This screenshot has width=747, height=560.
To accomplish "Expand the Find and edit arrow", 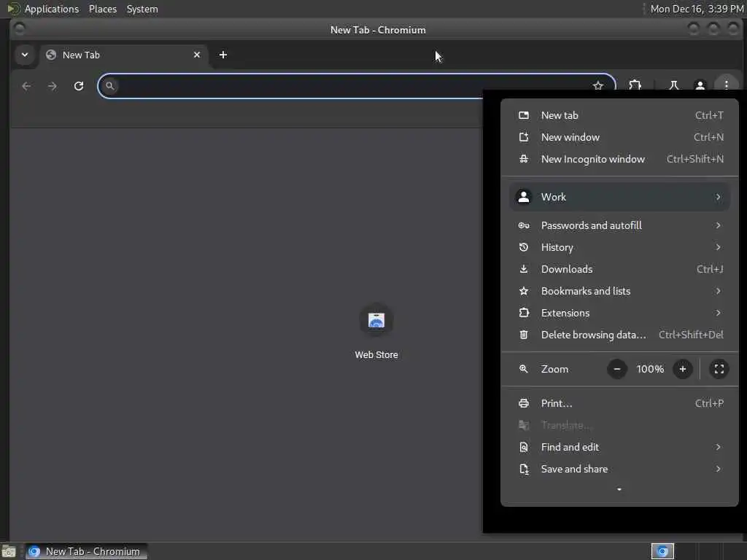I will click(x=718, y=447).
